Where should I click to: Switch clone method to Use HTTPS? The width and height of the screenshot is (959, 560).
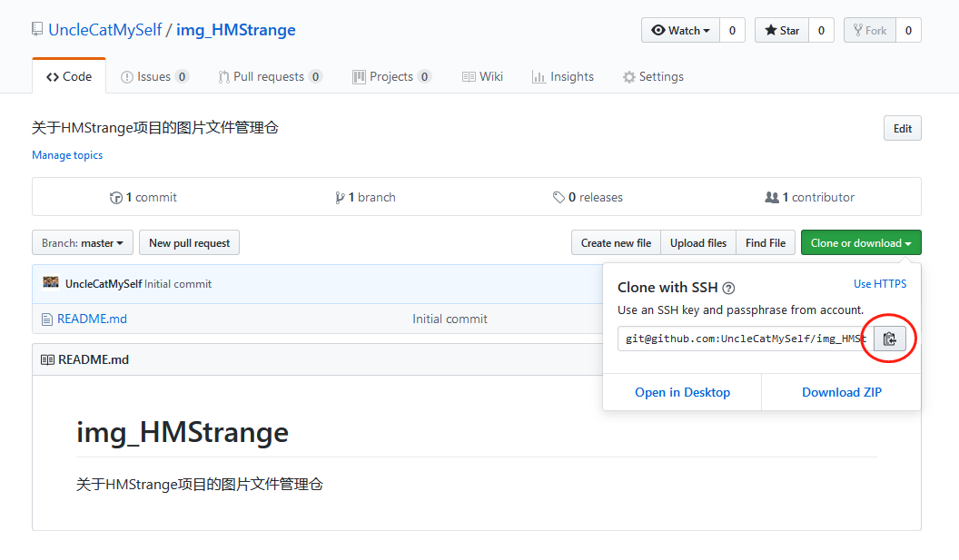880,284
